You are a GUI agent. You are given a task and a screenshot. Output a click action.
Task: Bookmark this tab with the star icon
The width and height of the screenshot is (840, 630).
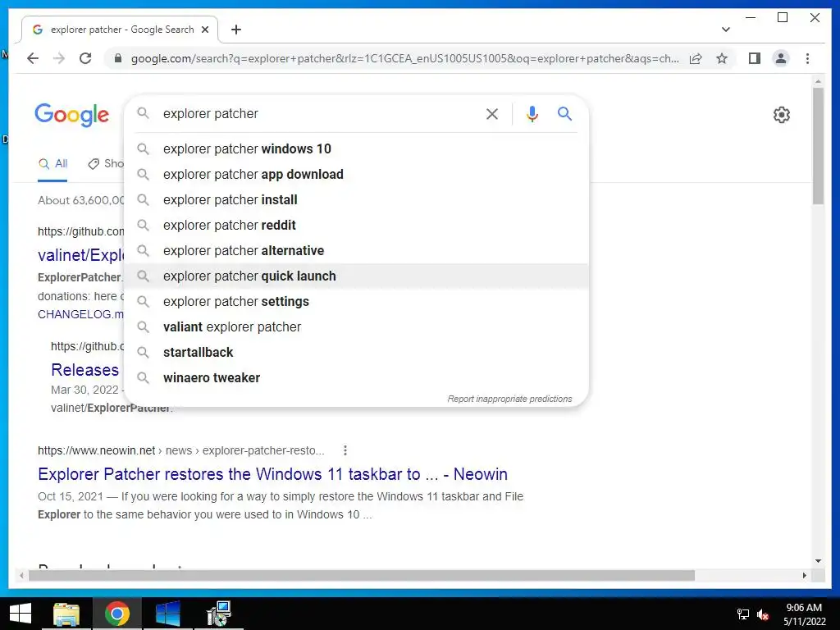click(x=722, y=58)
